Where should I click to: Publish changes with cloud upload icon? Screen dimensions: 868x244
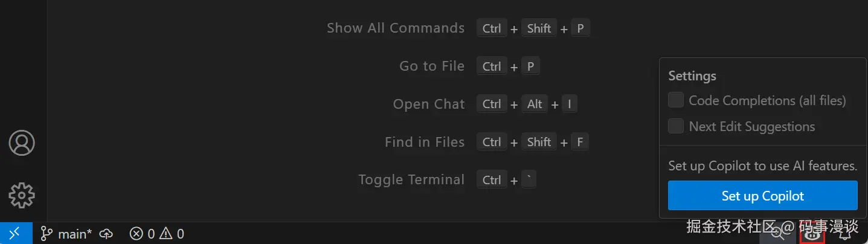pos(106,234)
